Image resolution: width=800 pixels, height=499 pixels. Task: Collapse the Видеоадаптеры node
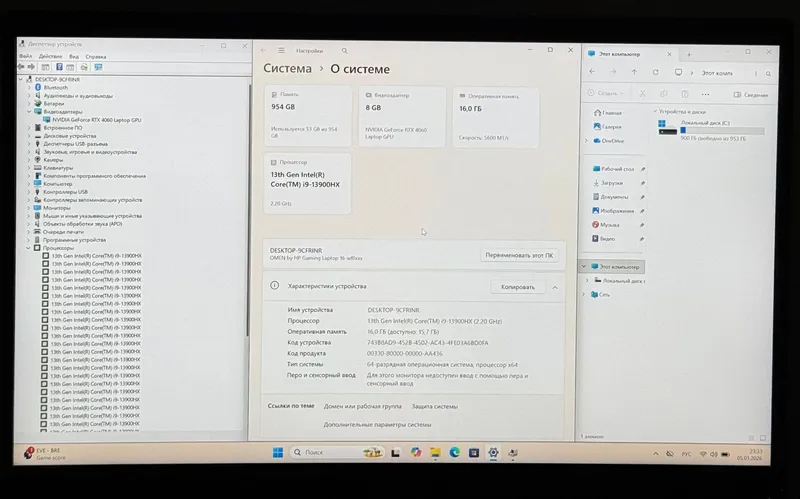tap(29, 111)
